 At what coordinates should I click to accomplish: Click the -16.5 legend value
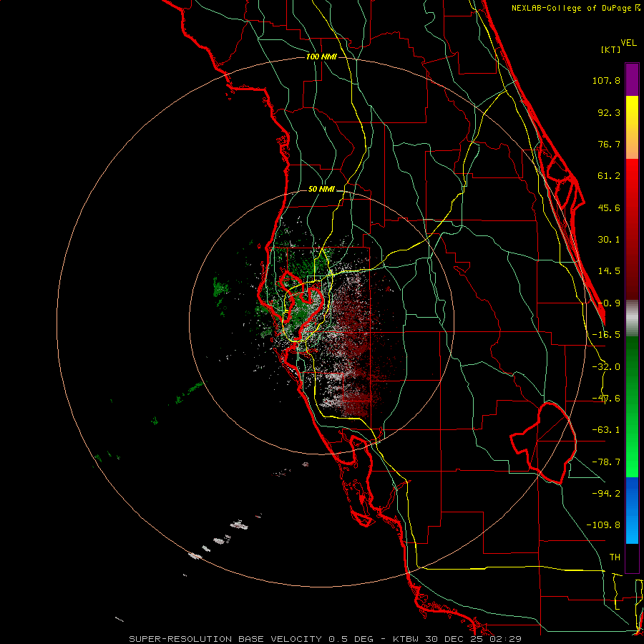606,335
